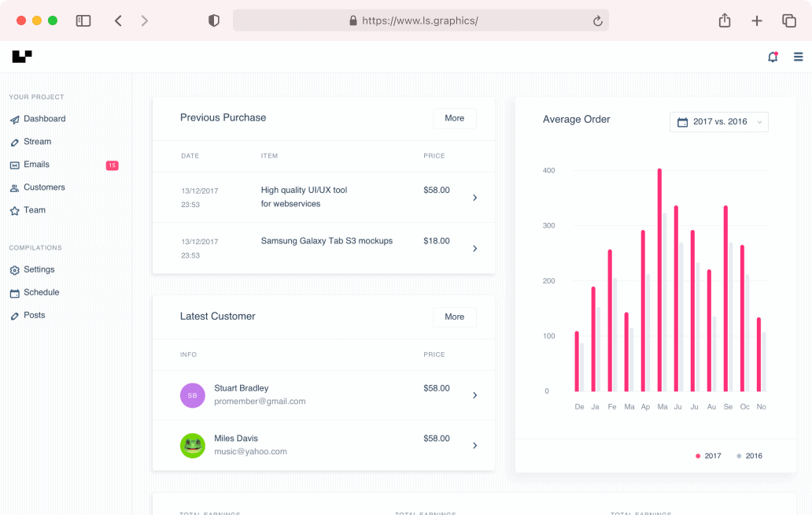Toggle the 2017 legend item
Viewport: 812px width, 515px height.
pos(708,456)
